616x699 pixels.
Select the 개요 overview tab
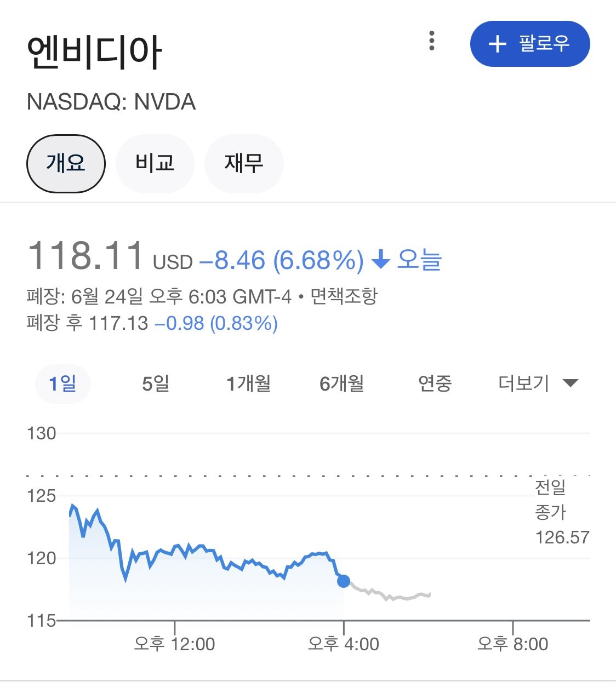(x=66, y=163)
